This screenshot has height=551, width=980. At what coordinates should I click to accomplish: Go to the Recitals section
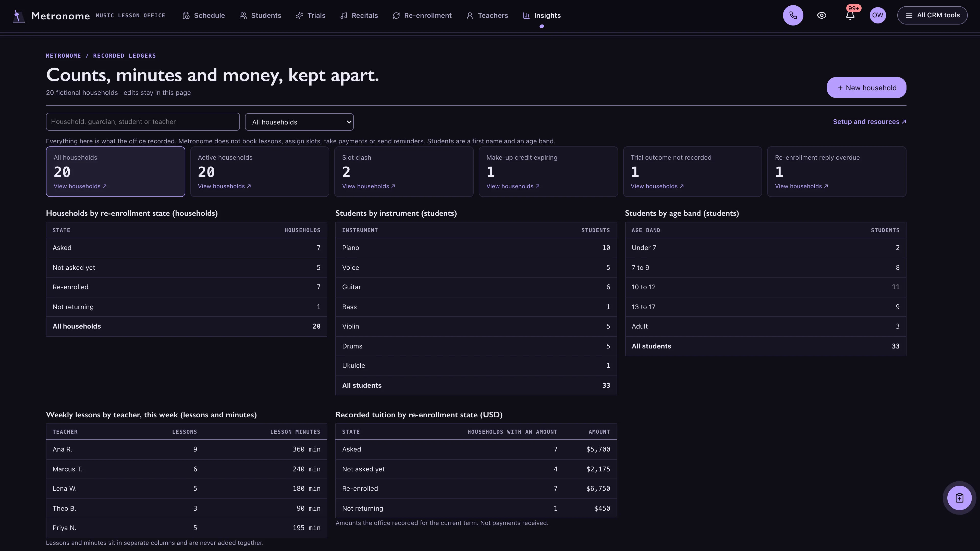click(359, 16)
